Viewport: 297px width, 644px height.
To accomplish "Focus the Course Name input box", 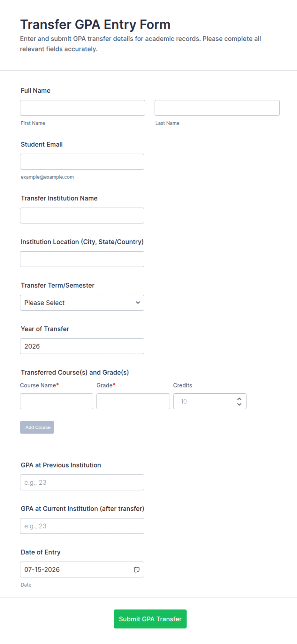I will click(57, 401).
